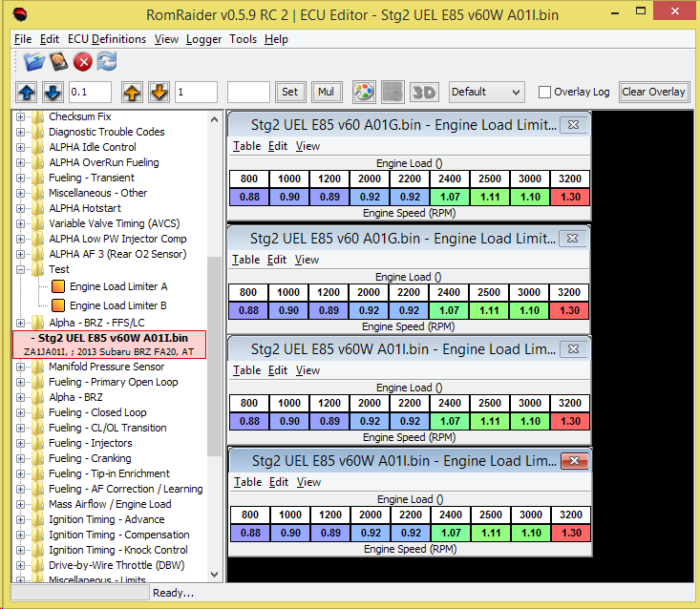This screenshot has width=700, height=609.
Task: Enable the Overlay Log checkbox
Action: 544,93
